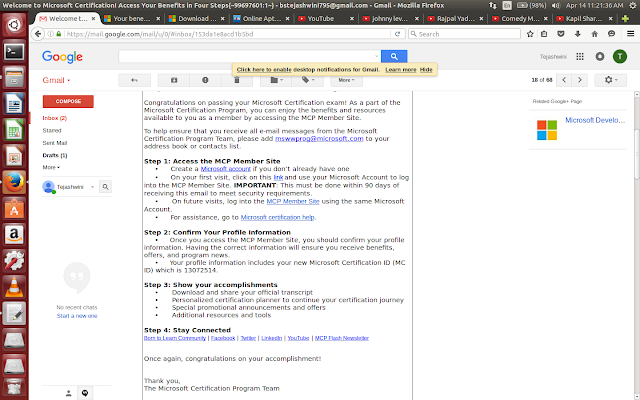
Task: Open the Gmail product switcher dropdown
Action: [56, 80]
